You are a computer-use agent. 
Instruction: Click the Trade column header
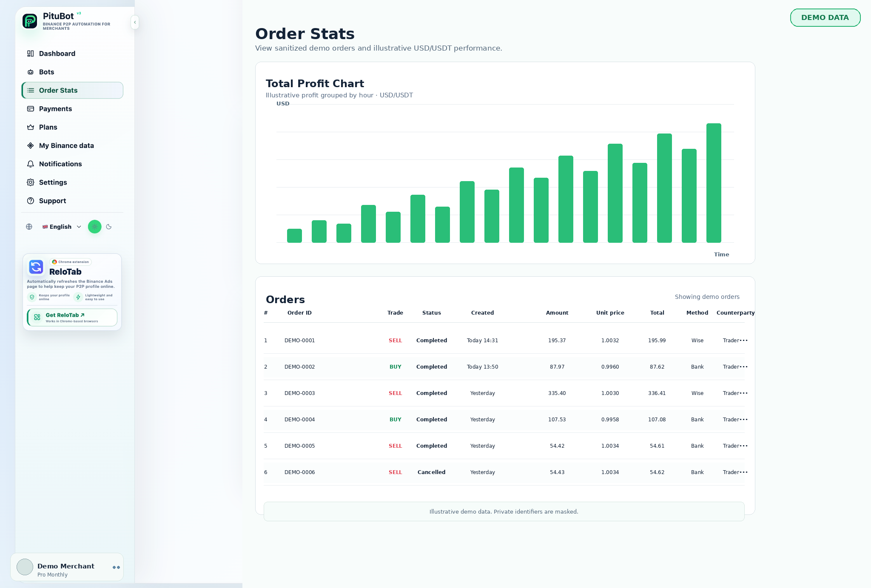click(x=395, y=312)
